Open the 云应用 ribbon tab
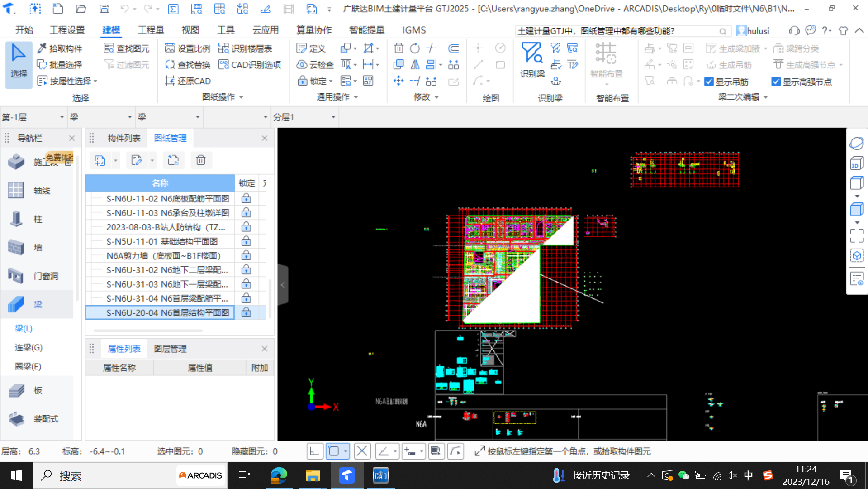Screen dimensions: 868x489 (x=266, y=30)
